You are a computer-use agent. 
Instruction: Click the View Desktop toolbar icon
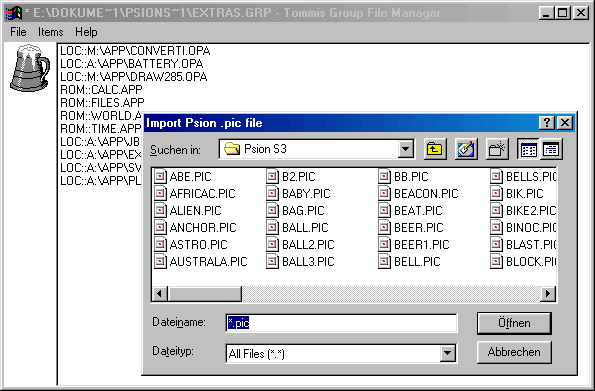click(466, 149)
